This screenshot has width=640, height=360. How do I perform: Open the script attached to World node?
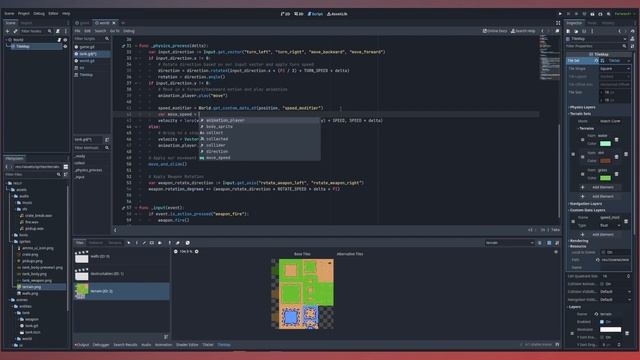pos(59,40)
